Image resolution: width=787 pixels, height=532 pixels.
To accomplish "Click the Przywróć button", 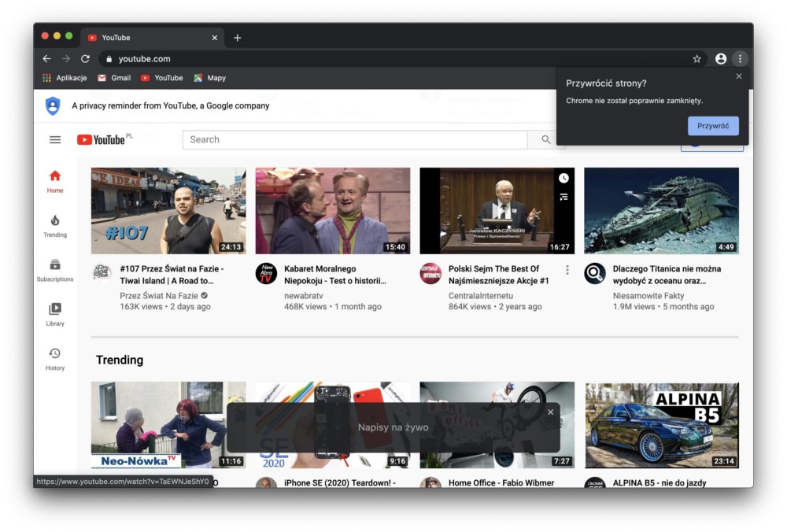I will pos(713,126).
